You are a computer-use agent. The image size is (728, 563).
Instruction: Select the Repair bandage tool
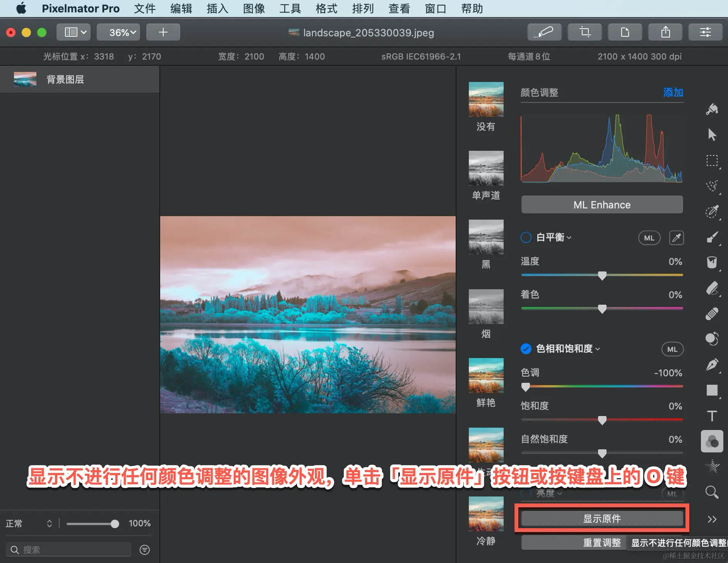click(712, 314)
